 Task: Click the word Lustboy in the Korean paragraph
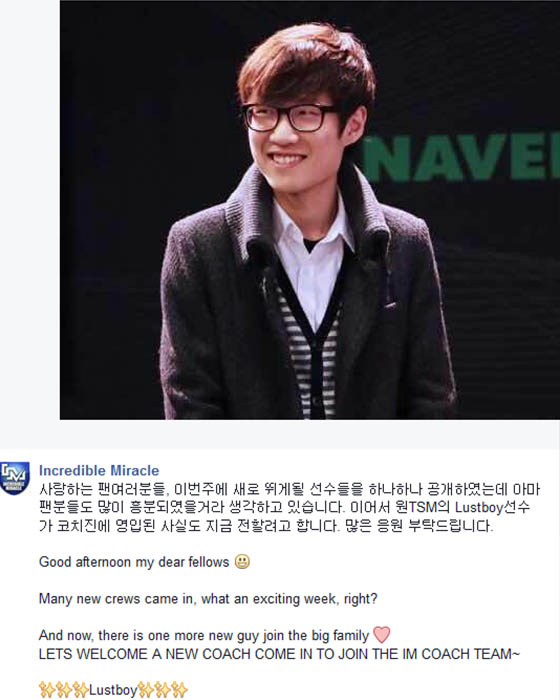pos(479,508)
